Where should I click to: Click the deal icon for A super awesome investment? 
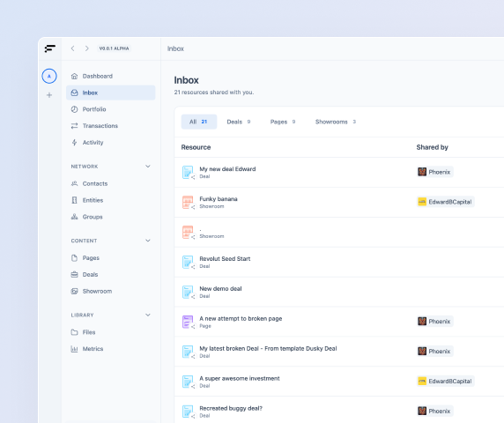[188, 382]
